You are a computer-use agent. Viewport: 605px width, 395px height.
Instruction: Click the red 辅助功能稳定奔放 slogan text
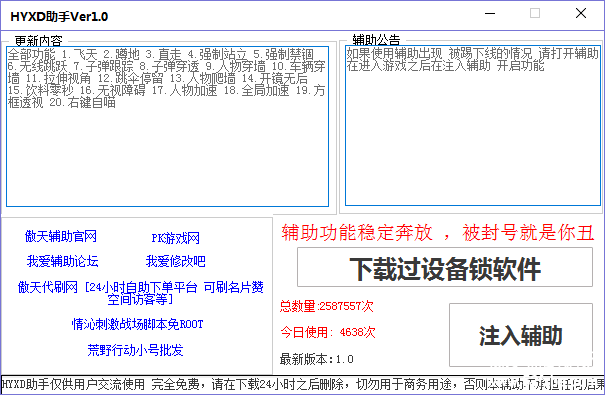click(438, 233)
